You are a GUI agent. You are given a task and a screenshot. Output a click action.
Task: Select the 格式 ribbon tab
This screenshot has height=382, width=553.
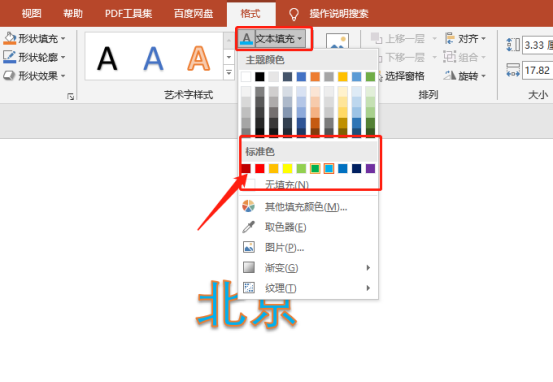250,13
